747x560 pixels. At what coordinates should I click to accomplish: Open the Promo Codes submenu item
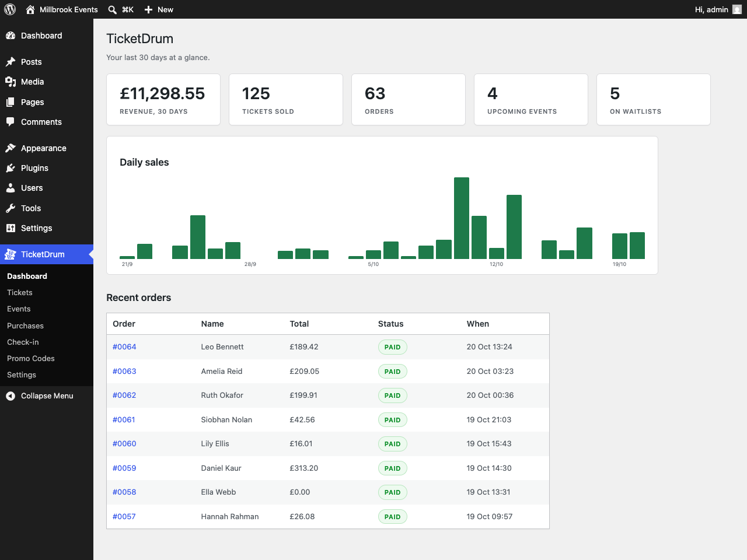click(x=31, y=359)
